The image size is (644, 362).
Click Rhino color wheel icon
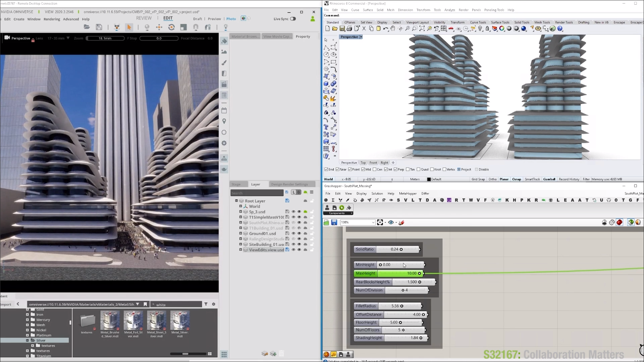(502, 29)
